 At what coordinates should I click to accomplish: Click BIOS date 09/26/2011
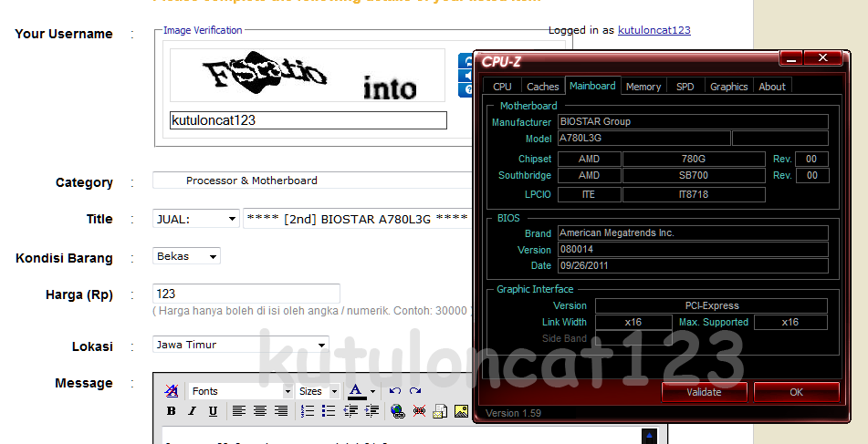tap(693, 265)
